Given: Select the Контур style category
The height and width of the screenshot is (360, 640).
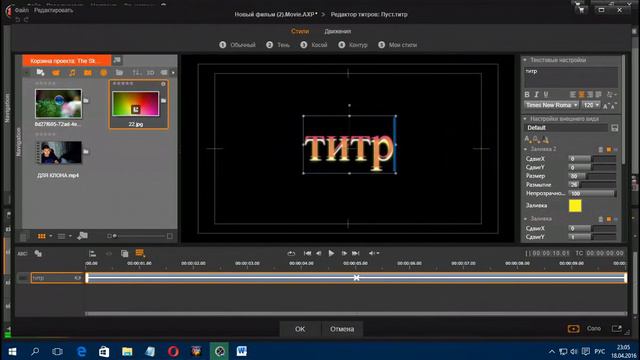Looking at the screenshot, I should 353,45.
